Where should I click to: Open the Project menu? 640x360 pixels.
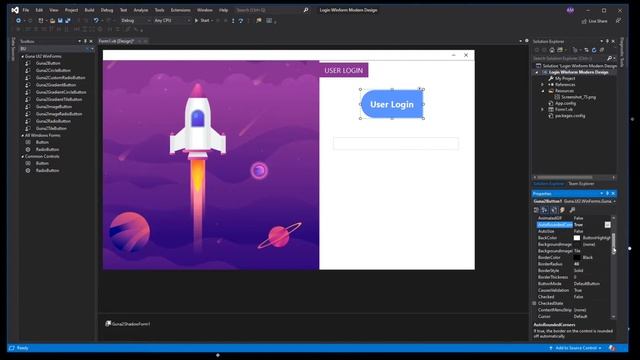71,10
